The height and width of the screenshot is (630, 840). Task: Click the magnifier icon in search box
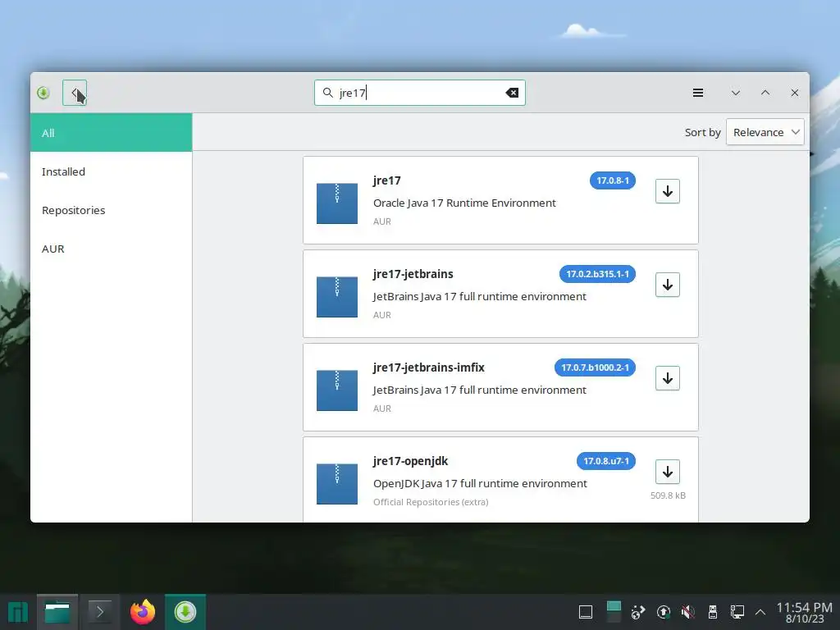[x=328, y=93]
